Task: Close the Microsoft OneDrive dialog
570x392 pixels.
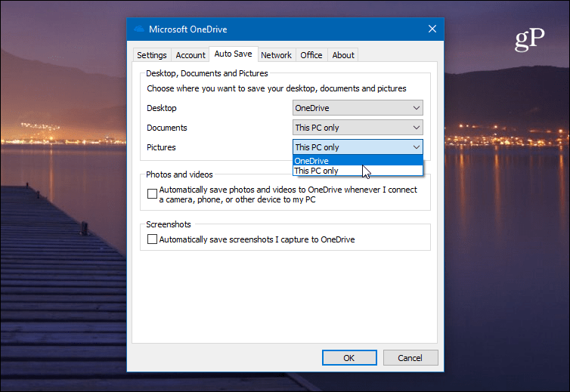Action: [x=432, y=29]
